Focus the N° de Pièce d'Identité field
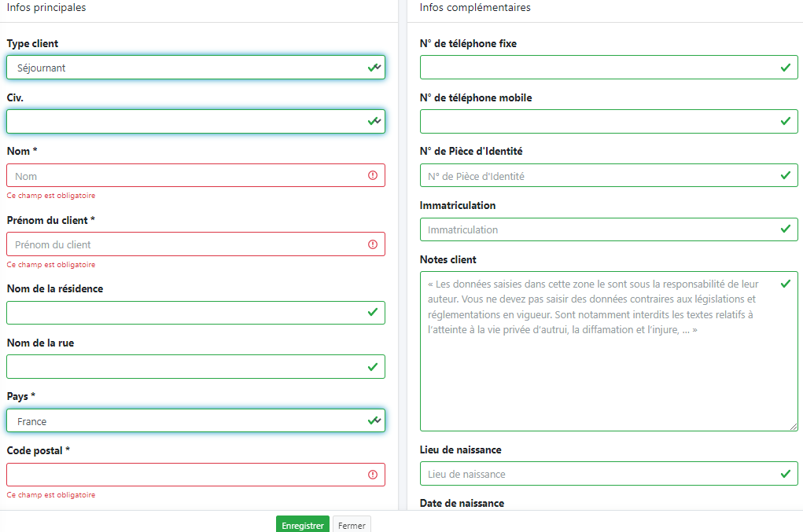Viewport: 803px width, 532px height. pyautogui.click(x=598, y=176)
